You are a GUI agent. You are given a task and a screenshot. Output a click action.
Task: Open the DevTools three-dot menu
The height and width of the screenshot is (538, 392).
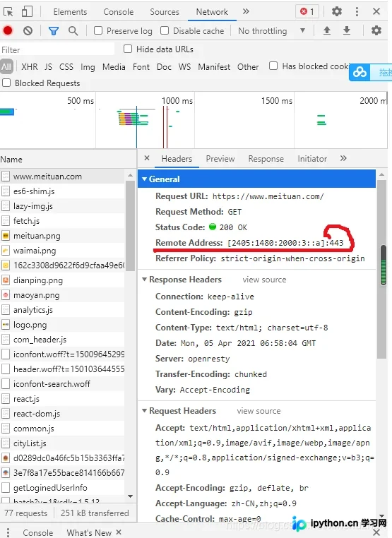[x=357, y=12]
